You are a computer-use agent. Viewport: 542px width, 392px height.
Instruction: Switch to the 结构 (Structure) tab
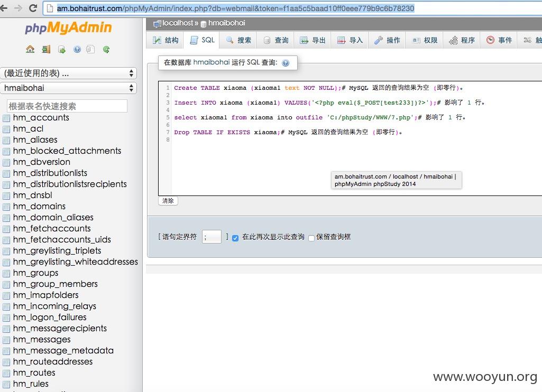[x=166, y=40]
